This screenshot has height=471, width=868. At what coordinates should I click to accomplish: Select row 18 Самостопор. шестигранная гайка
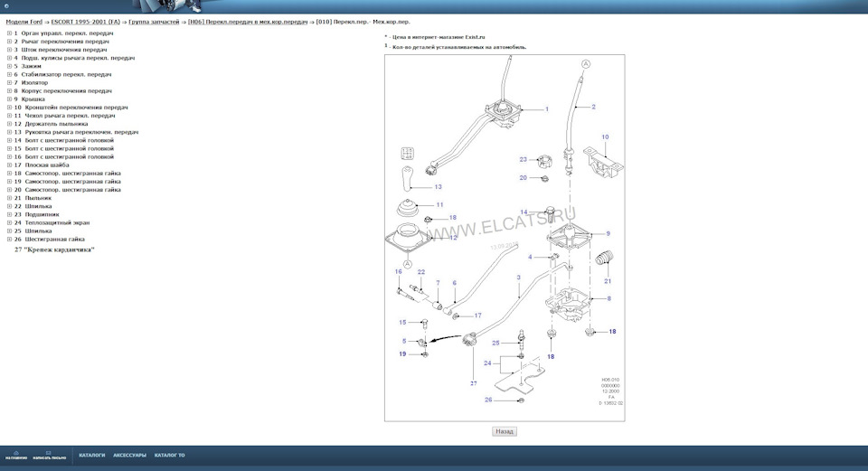(67, 174)
